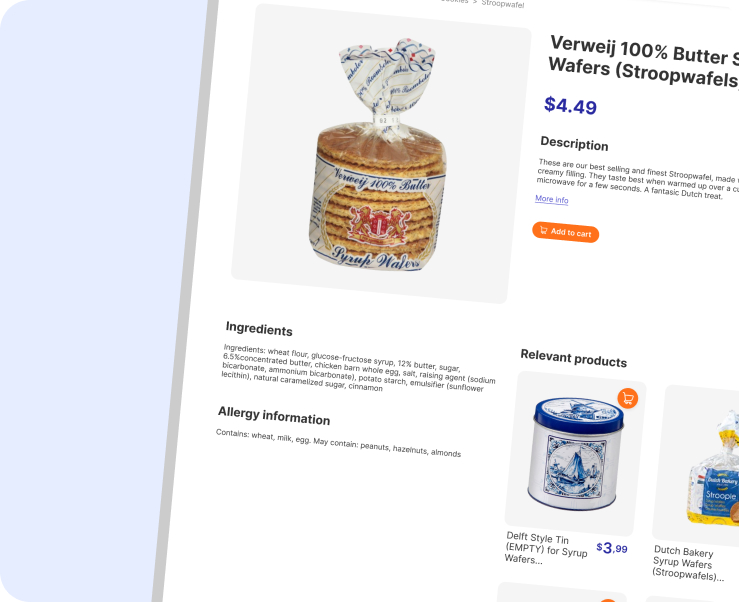
Task: Add the Verweij stroopwafels to cart
Action: pyautogui.click(x=566, y=232)
